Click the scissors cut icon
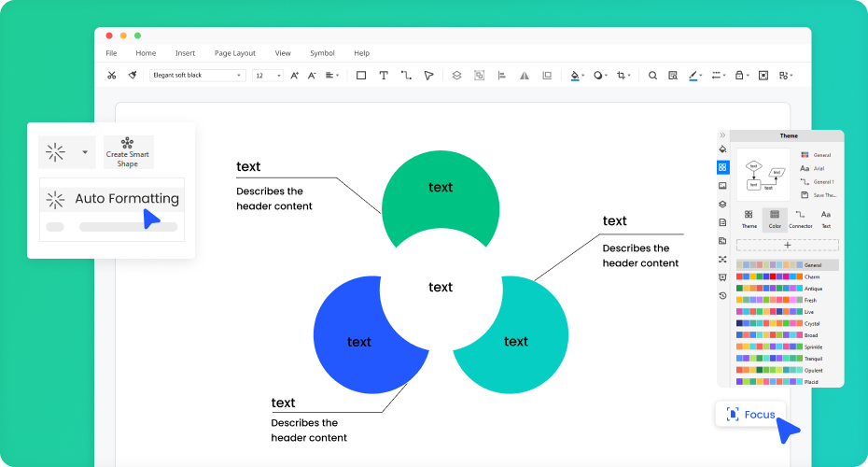Screen dimensions: 868x467 112,75
